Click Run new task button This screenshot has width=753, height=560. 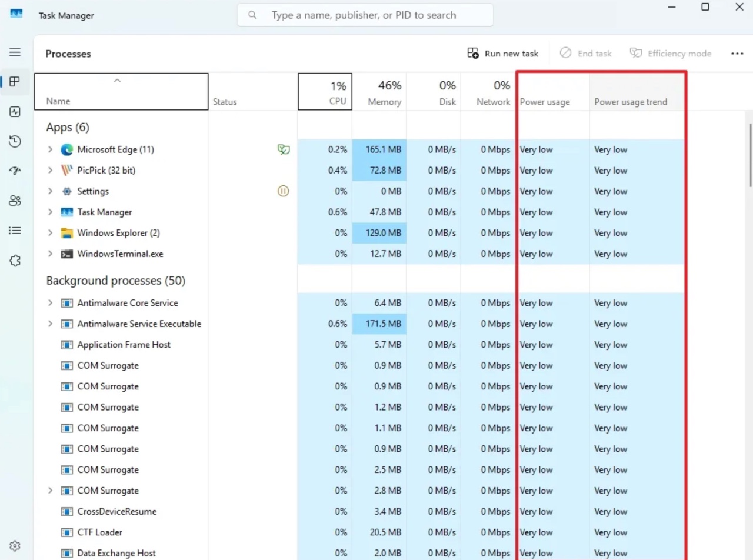tap(503, 54)
